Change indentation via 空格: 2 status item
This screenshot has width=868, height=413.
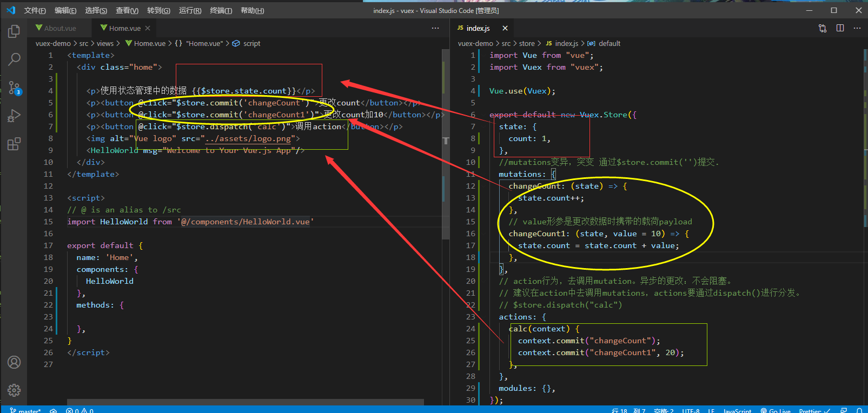click(664, 411)
